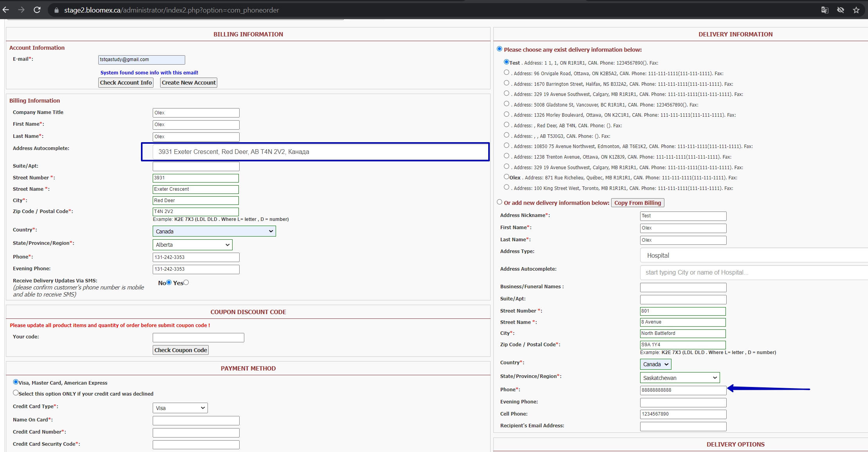Image resolution: width=868 pixels, height=452 pixels.
Task: Click the crossed-eye tracking icon
Action: (840, 10)
